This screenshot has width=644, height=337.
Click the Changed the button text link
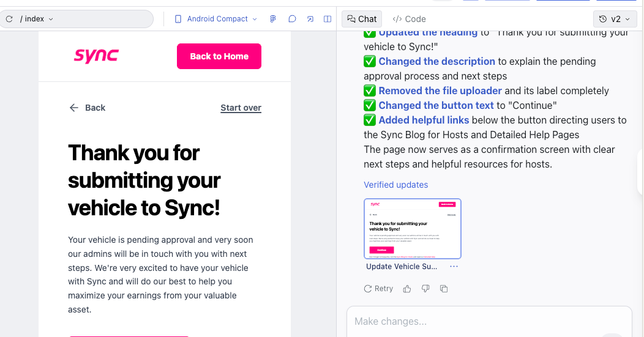point(436,105)
